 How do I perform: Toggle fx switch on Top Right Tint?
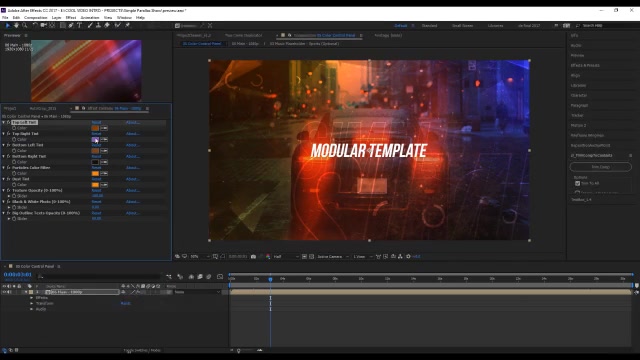(9, 134)
